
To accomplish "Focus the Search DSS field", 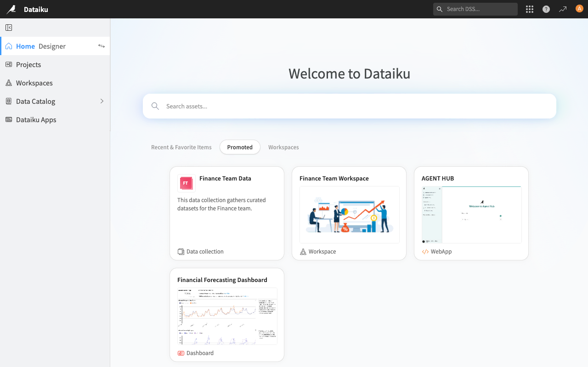I will [475, 9].
